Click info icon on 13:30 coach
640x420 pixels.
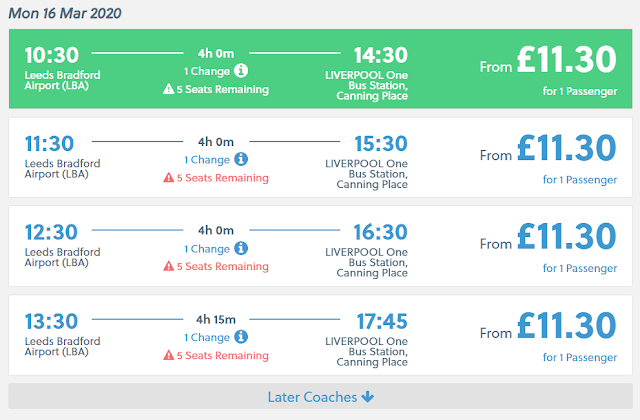pyautogui.click(x=241, y=338)
